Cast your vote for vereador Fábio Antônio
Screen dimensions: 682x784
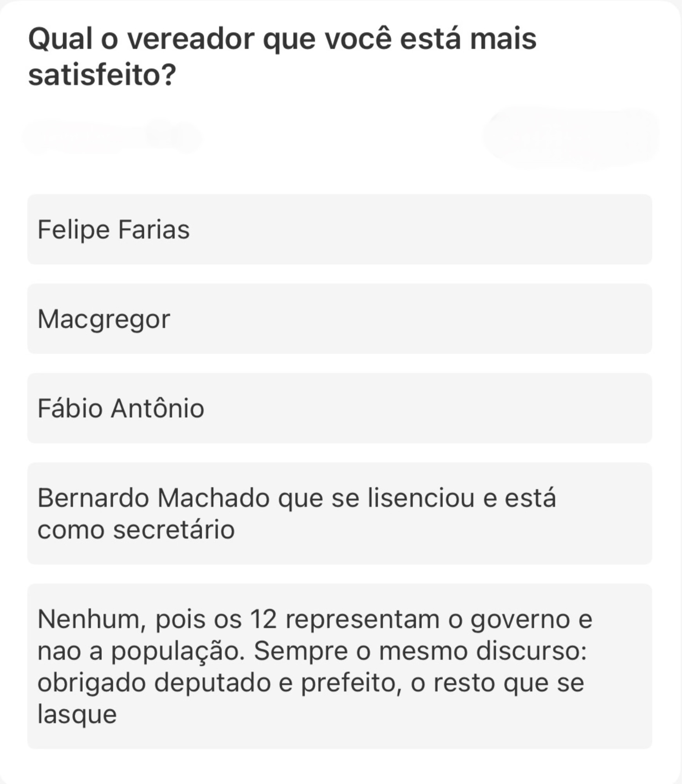tap(339, 408)
